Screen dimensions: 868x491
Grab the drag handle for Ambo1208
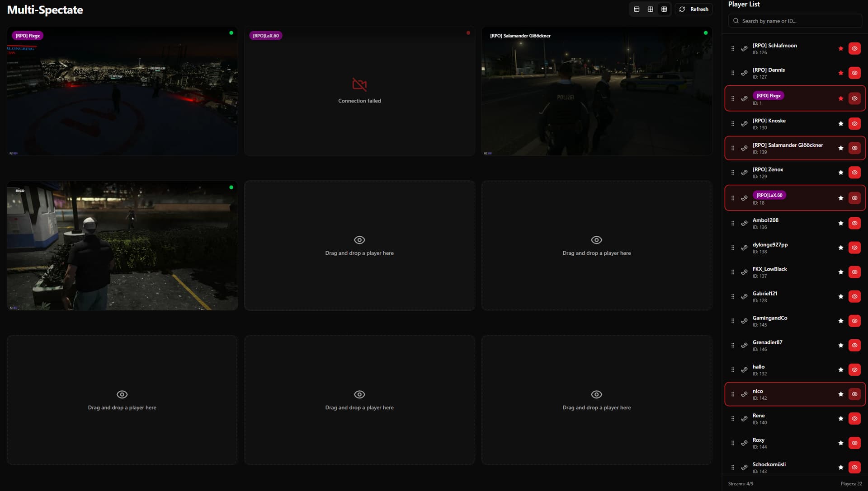pos(733,223)
